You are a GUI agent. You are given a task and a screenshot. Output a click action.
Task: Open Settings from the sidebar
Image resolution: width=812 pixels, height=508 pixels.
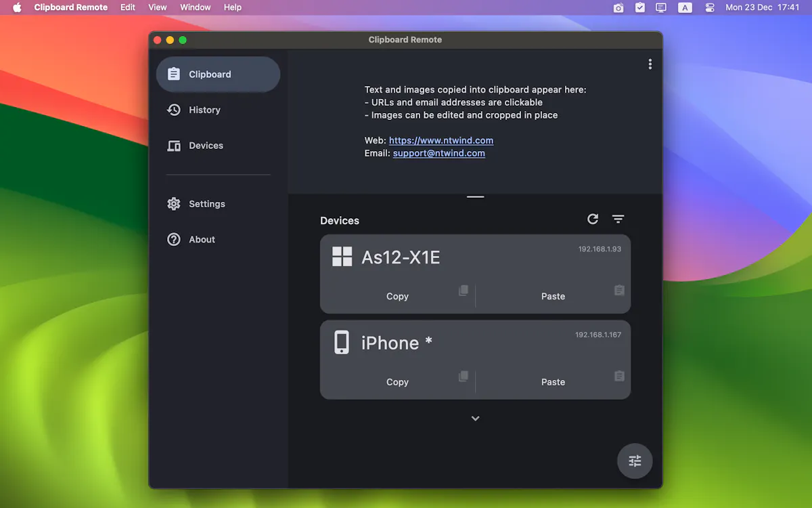click(218, 204)
